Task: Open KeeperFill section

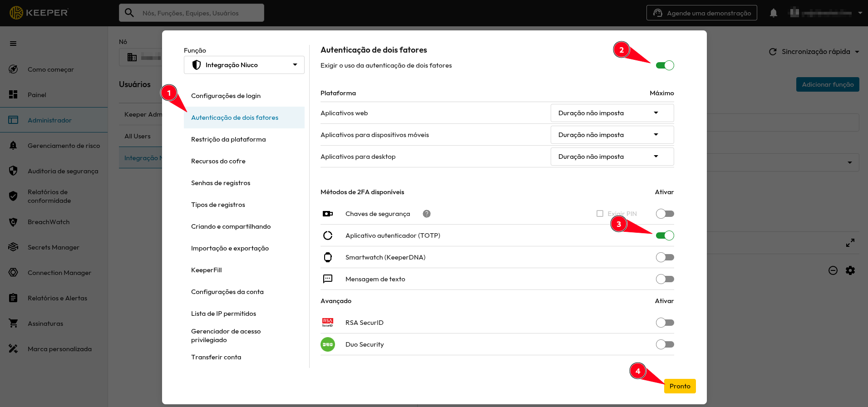Action: [244, 270]
